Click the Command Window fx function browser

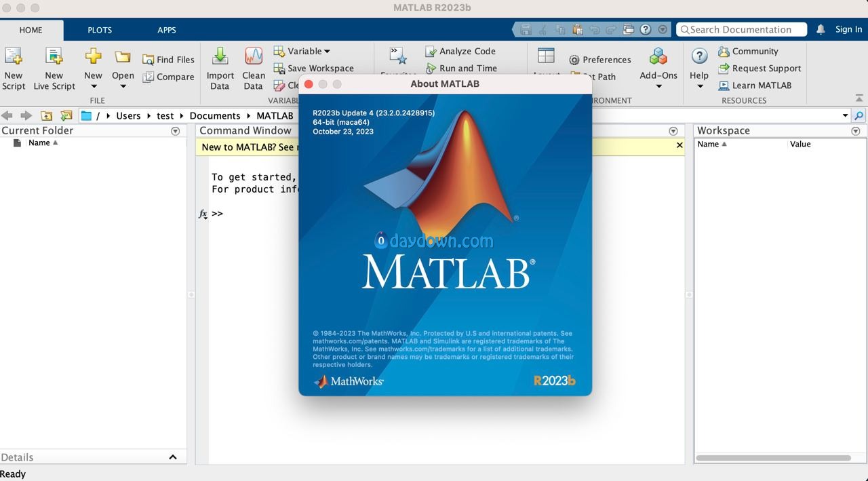click(203, 214)
